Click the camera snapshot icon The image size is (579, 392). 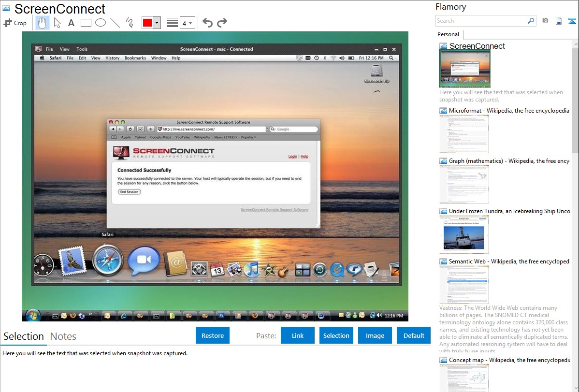[545, 21]
